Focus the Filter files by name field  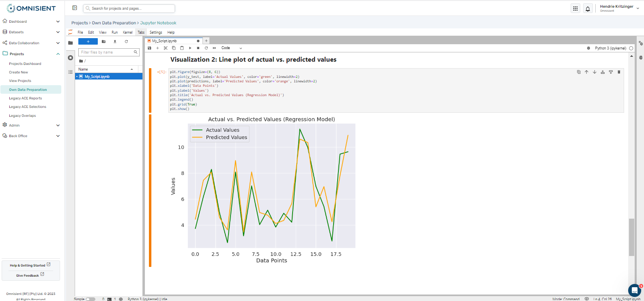coord(109,52)
